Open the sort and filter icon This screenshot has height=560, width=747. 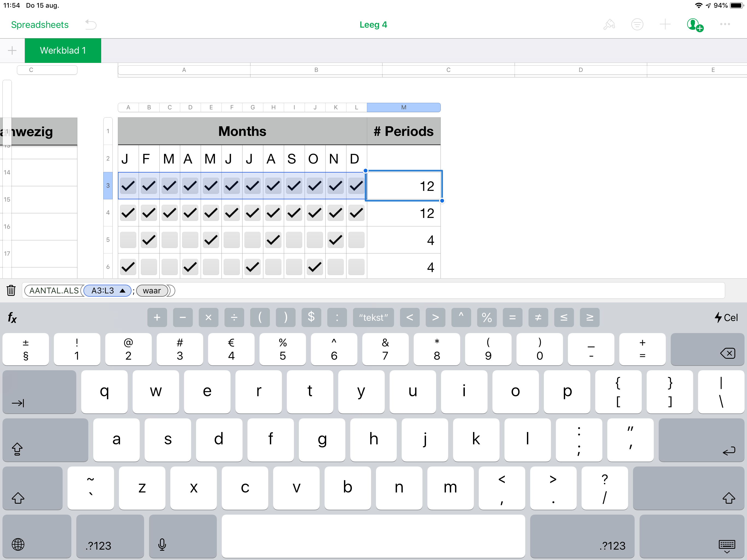pyautogui.click(x=637, y=25)
